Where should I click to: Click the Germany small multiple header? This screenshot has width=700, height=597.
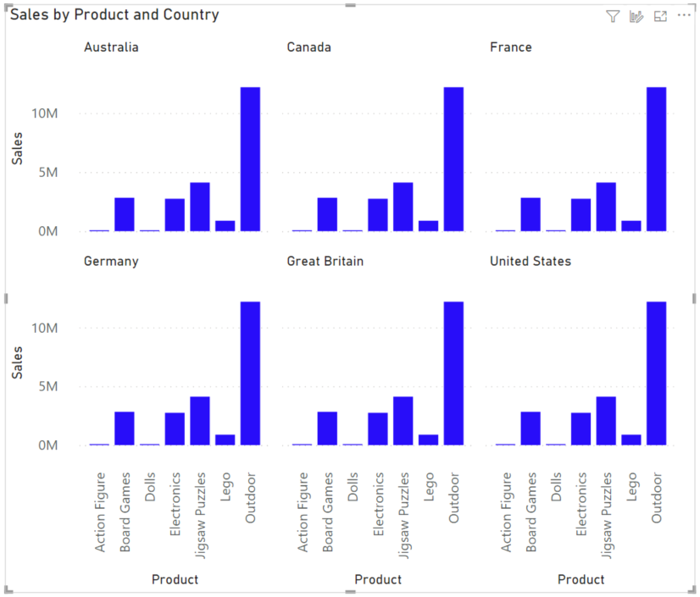click(110, 261)
